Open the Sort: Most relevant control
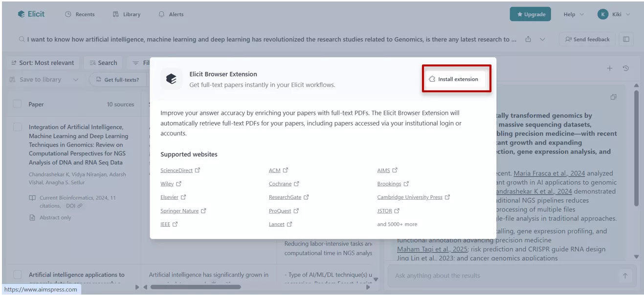Image resolution: width=644 pixels, height=295 pixels. (x=43, y=63)
